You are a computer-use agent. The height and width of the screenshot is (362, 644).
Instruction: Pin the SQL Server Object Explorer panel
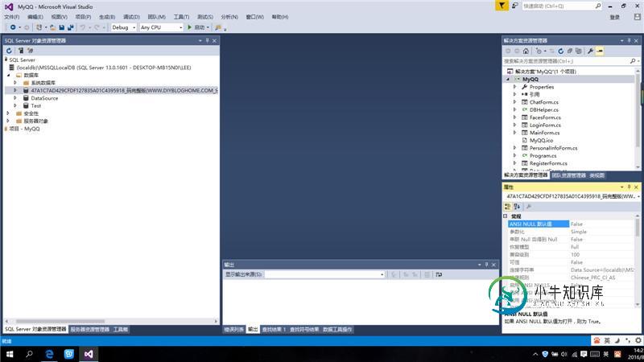(207, 41)
